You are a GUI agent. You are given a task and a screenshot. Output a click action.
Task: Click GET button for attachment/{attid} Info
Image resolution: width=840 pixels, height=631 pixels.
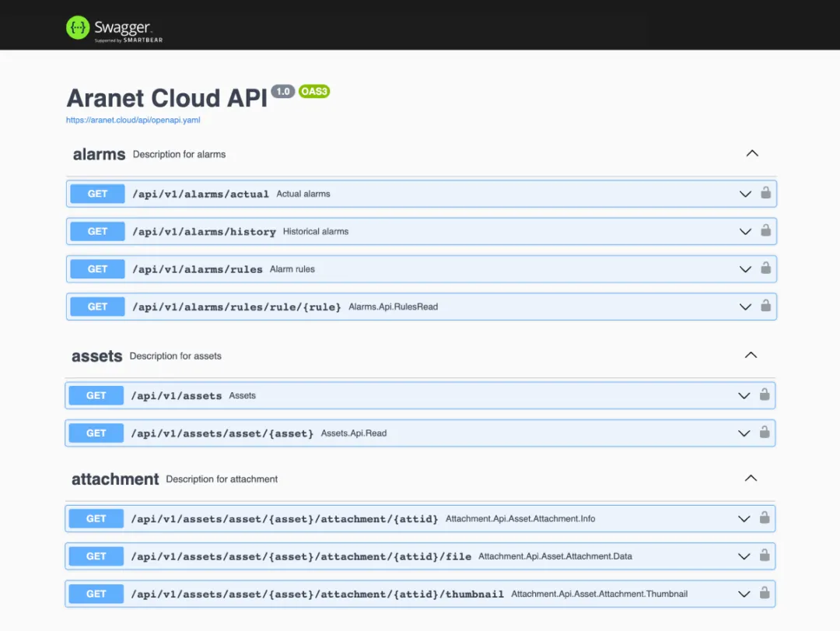click(96, 519)
